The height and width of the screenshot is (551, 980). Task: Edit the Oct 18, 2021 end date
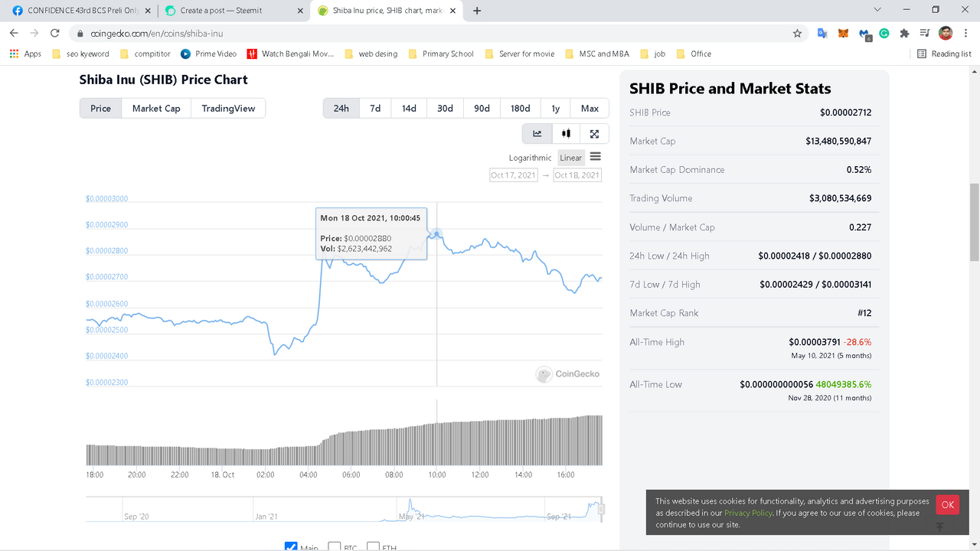tap(577, 175)
